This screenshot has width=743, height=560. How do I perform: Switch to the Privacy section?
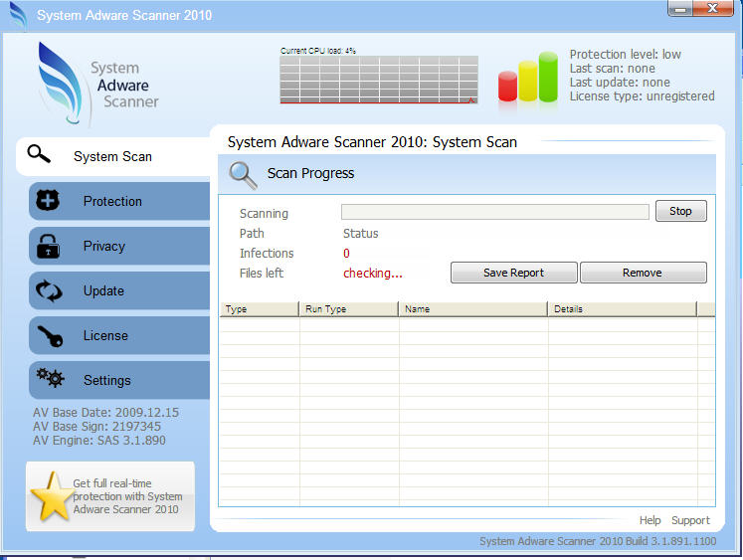pos(119,246)
